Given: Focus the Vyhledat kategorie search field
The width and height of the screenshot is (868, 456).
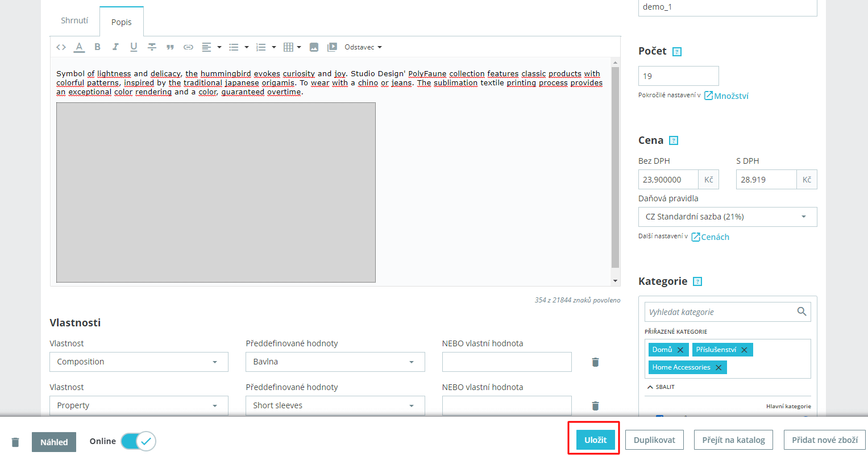Looking at the screenshot, I should coord(728,312).
